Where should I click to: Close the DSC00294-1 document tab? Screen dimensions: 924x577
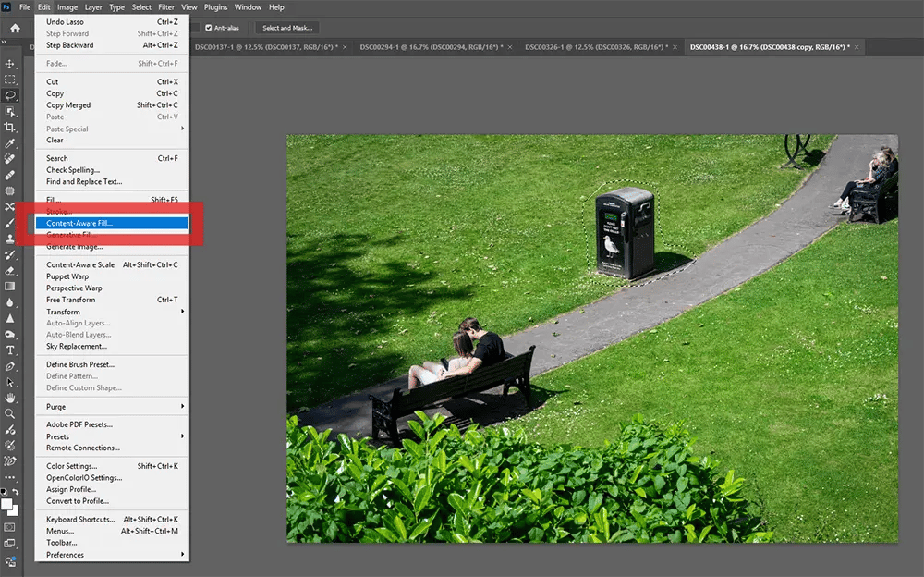tap(510, 47)
